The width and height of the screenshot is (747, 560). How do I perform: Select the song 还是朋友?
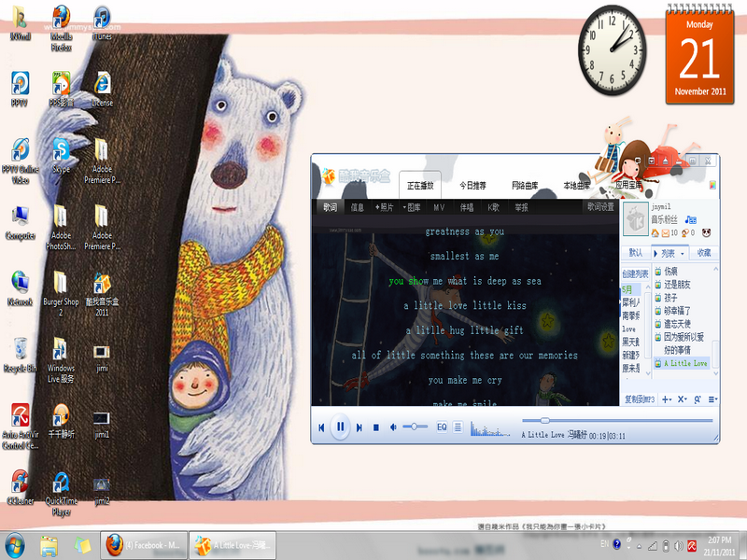coord(677,285)
